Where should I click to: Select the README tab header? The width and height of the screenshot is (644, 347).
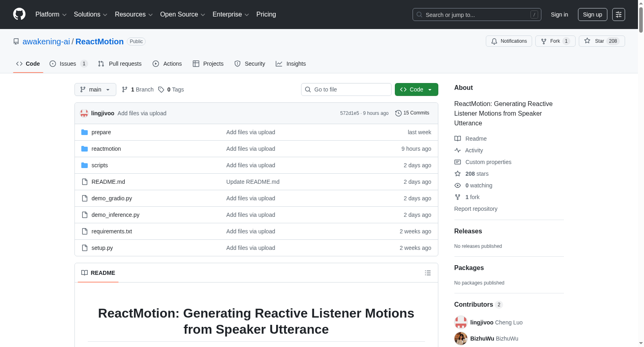(x=98, y=273)
